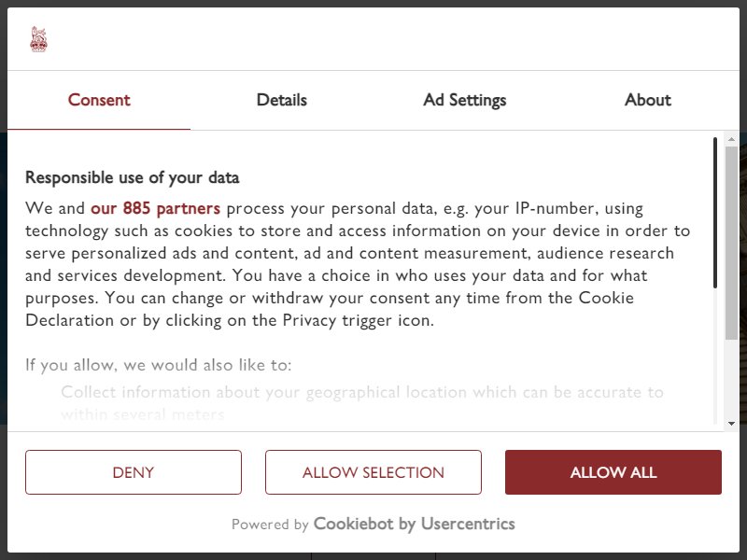The height and width of the screenshot is (560, 747).
Task: Click the gray outer scrollbar thumb
Action: pos(731,243)
